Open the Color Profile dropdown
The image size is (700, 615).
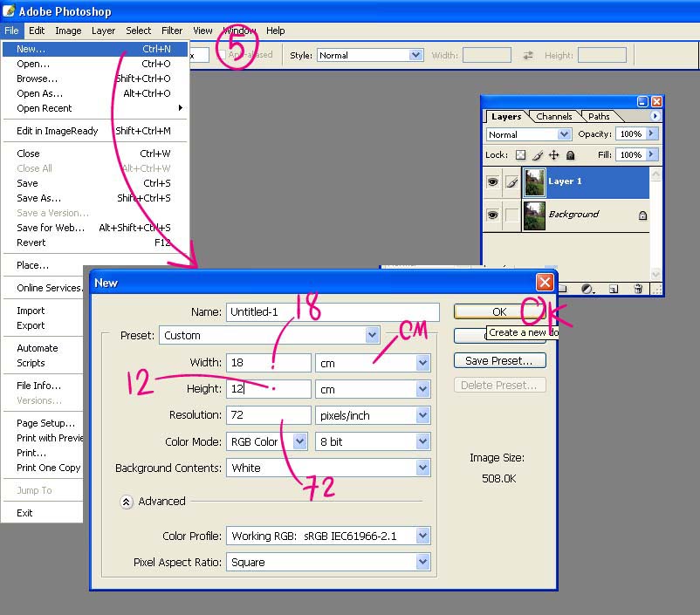pos(422,536)
